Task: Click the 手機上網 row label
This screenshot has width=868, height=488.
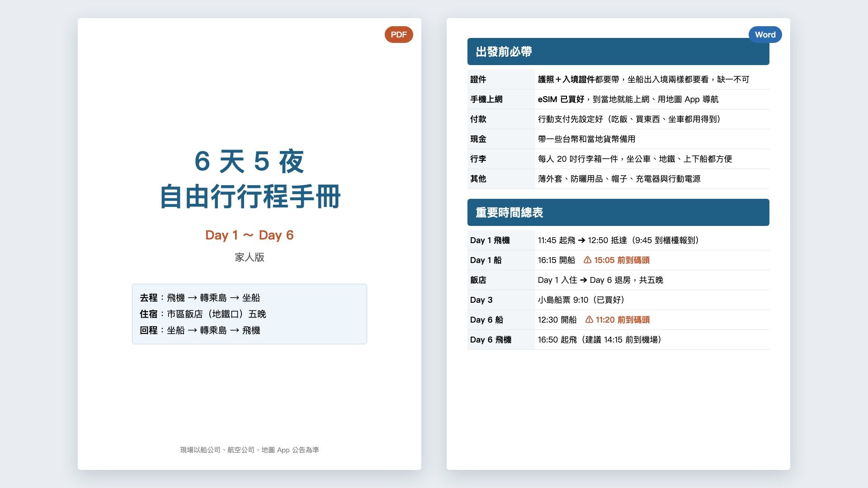Action: (x=486, y=99)
